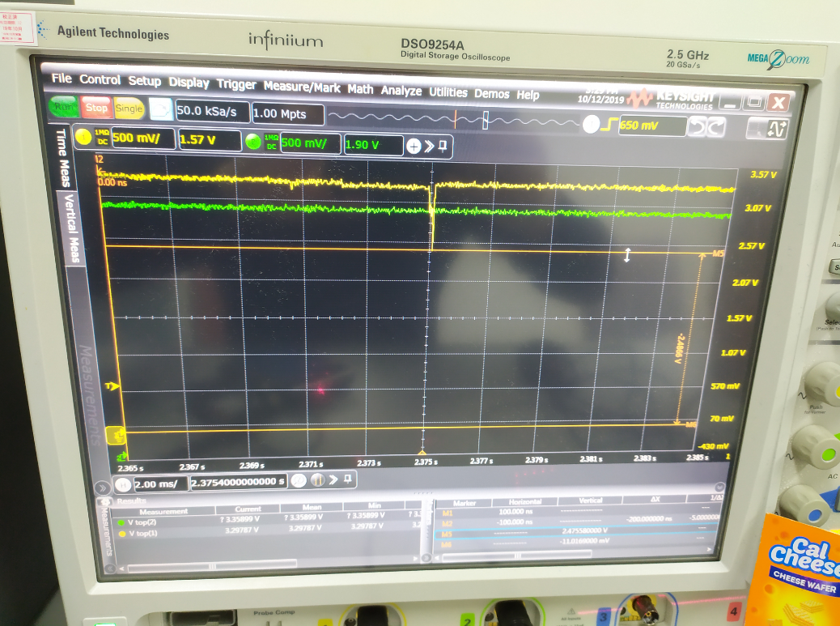The height and width of the screenshot is (626, 840).
Task: Open the Analyze menu
Action: (401, 91)
